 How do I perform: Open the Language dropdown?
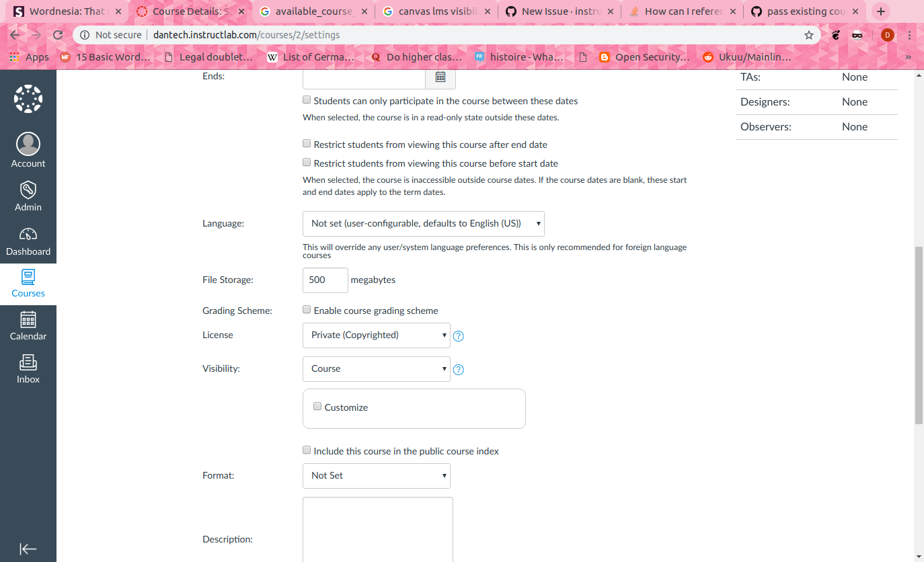click(x=423, y=223)
